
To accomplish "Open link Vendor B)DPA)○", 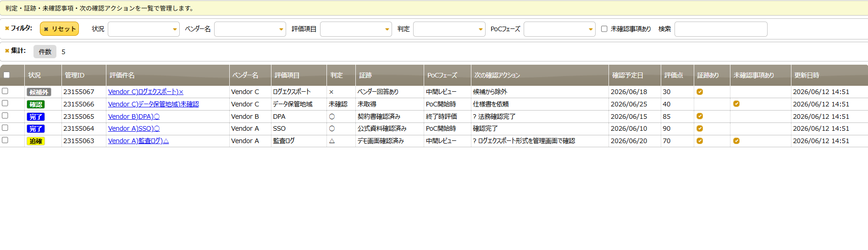I will tap(134, 117).
